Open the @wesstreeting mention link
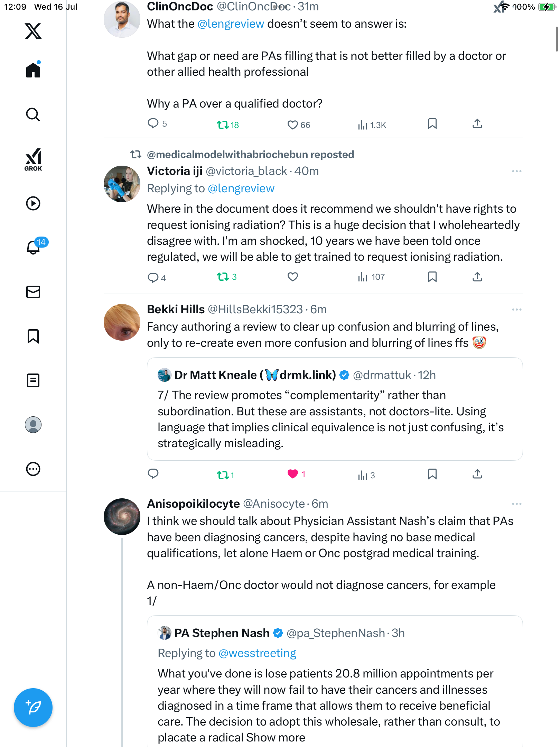560x747 pixels. point(258,653)
